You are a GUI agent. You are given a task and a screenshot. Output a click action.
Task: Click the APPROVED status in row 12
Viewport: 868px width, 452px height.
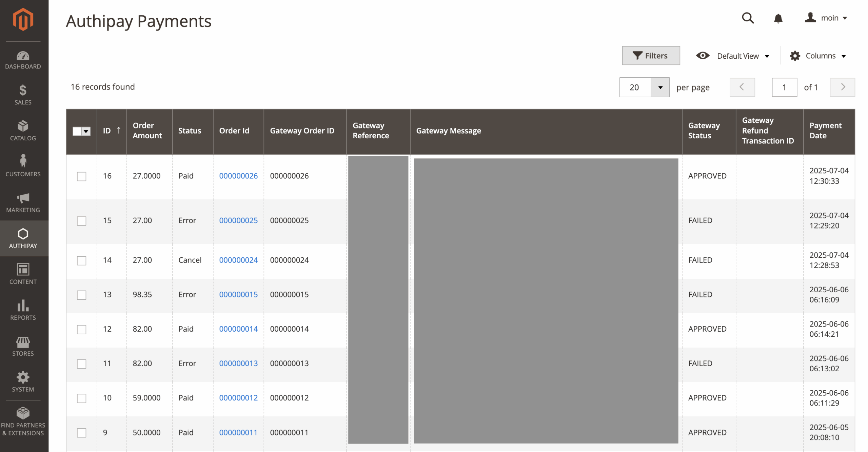[x=707, y=329]
